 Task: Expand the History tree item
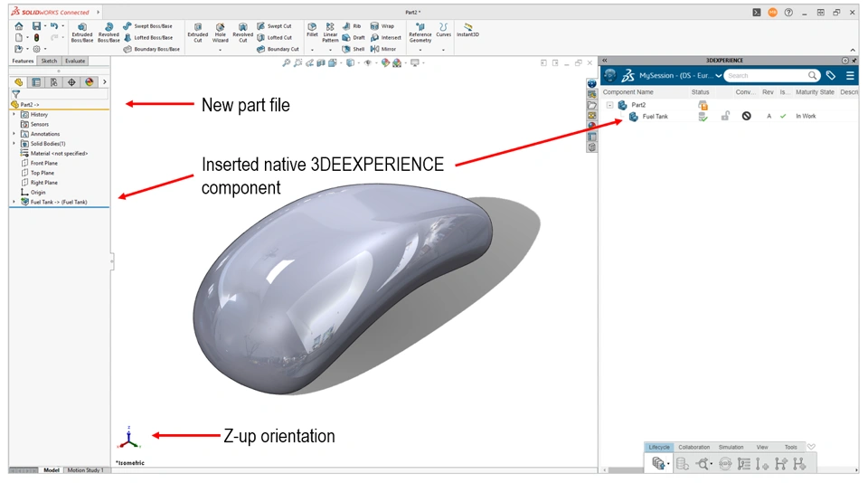(x=14, y=115)
